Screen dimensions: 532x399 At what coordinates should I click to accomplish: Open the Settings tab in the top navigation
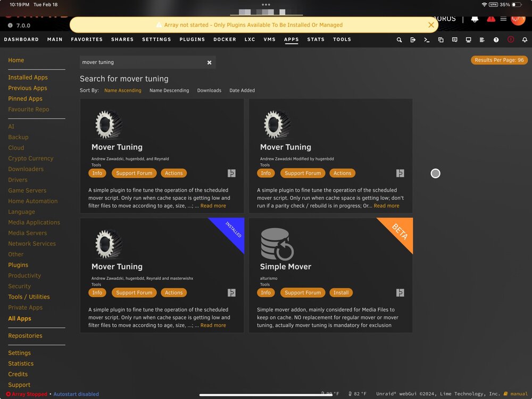click(156, 39)
